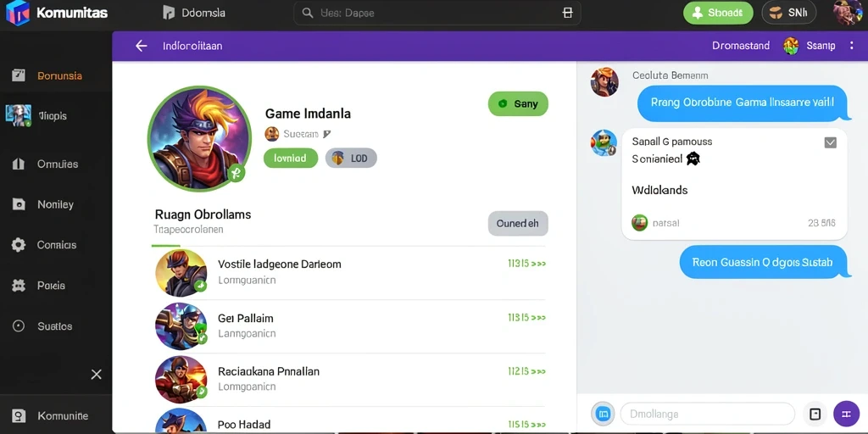Click the Ounedeh button
The width and height of the screenshot is (868, 434).
pyautogui.click(x=518, y=224)
